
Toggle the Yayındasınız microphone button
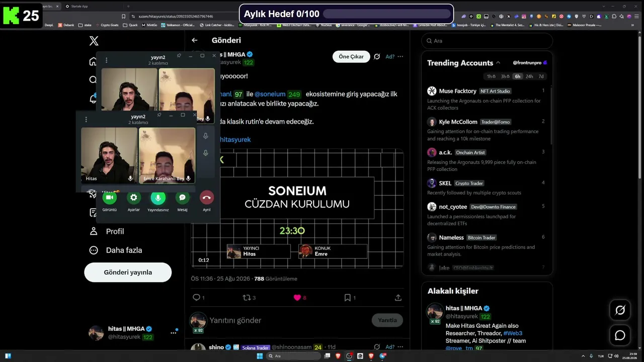[158, 198]
